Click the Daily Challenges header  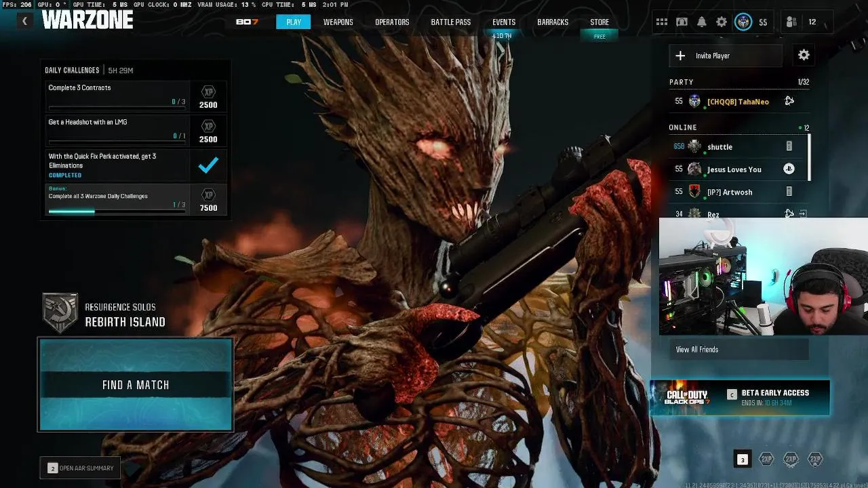[x=72, y=70]
